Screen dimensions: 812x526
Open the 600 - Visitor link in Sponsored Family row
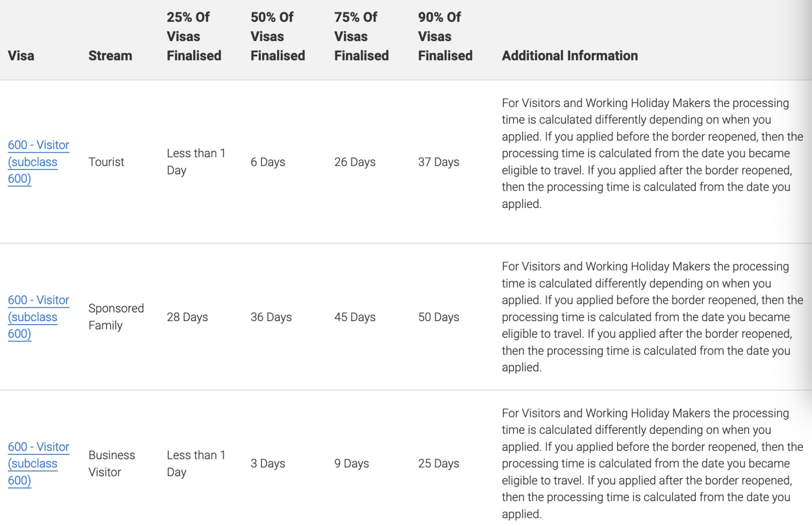(38, 300)
